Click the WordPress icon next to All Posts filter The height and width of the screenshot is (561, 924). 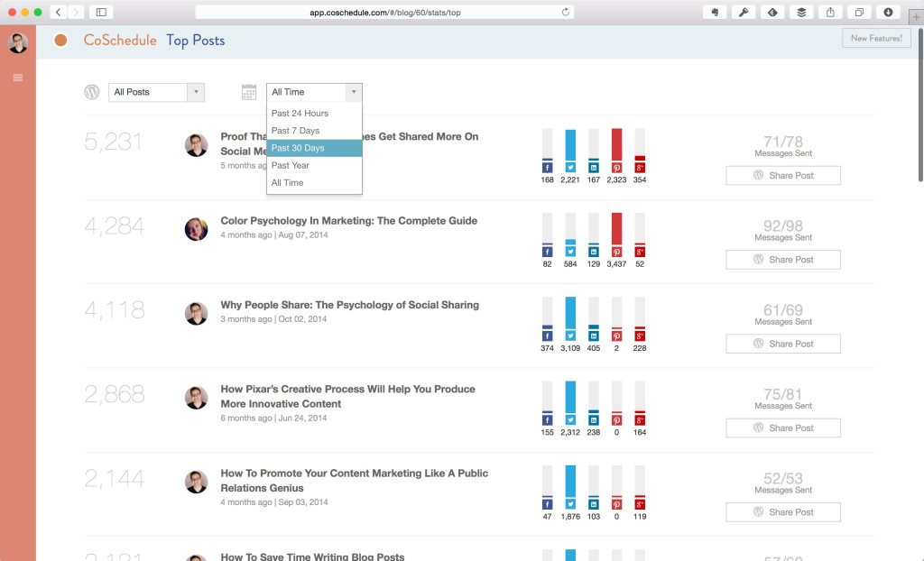pyautogui.click(x=91, y=92)
